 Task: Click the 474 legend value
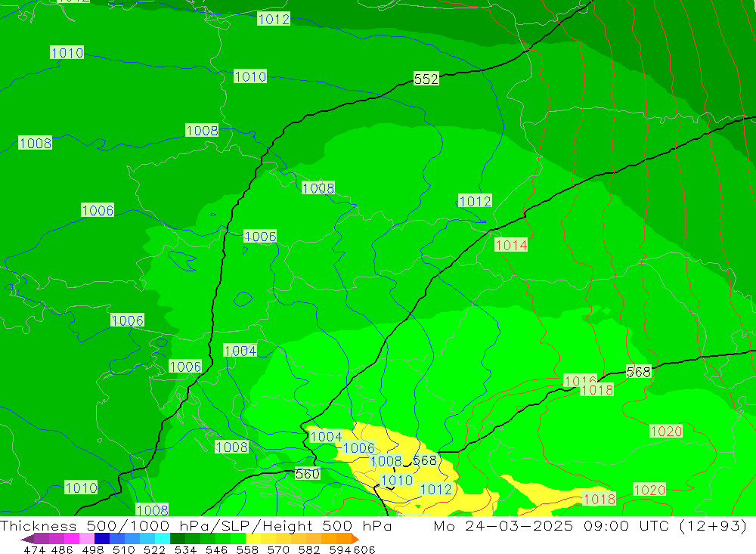tap(34, 549)
